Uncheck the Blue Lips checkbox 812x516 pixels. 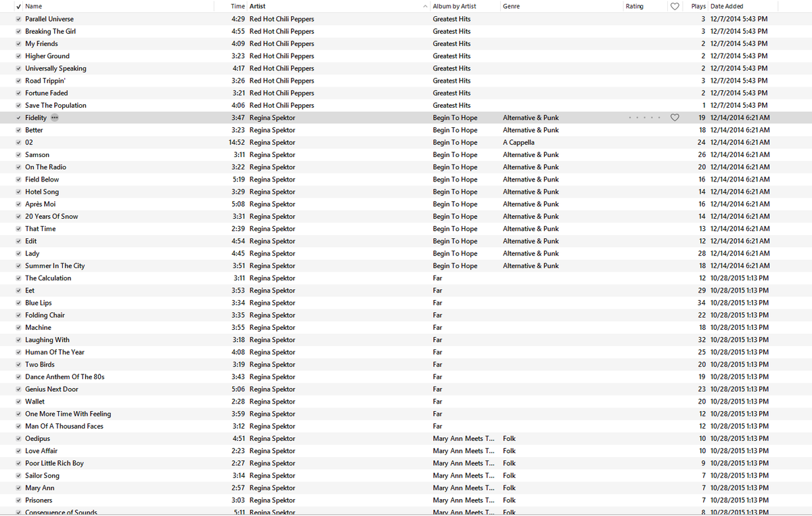coord(18,303)
